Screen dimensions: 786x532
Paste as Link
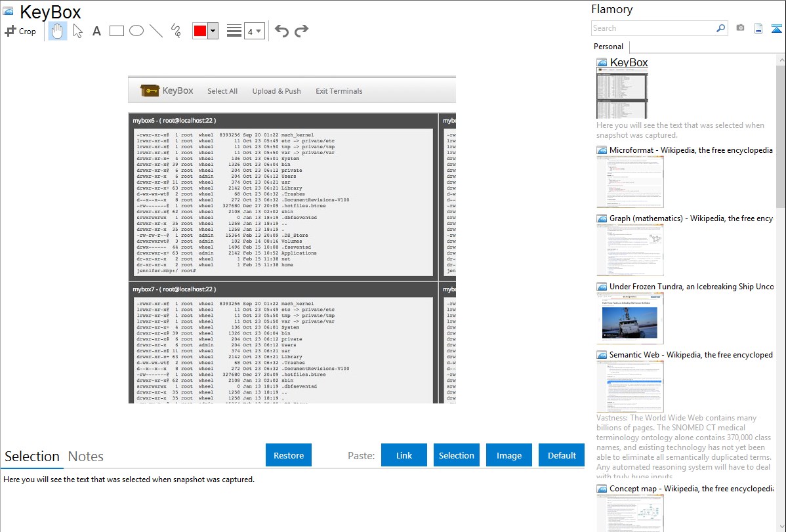click(404, 455)
